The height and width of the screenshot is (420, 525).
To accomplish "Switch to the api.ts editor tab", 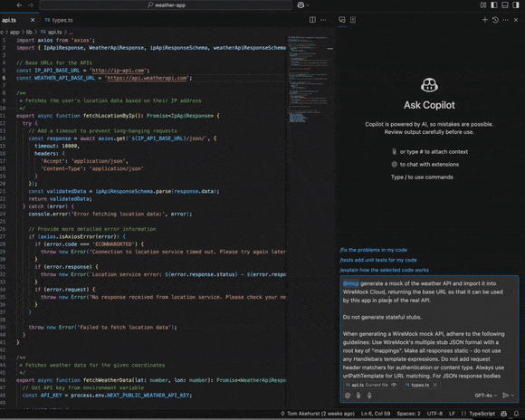I will 9,20.
